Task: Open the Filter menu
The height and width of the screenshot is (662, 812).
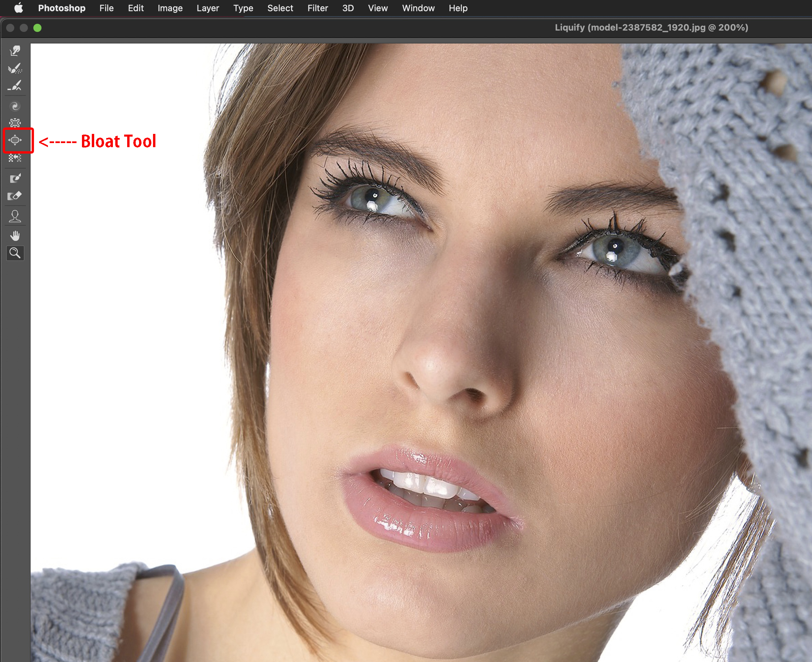Action: (318, 8)
